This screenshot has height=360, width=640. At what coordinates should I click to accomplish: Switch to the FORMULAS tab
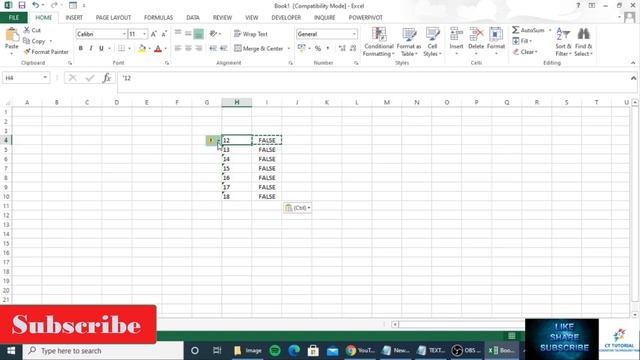point(158,18)
